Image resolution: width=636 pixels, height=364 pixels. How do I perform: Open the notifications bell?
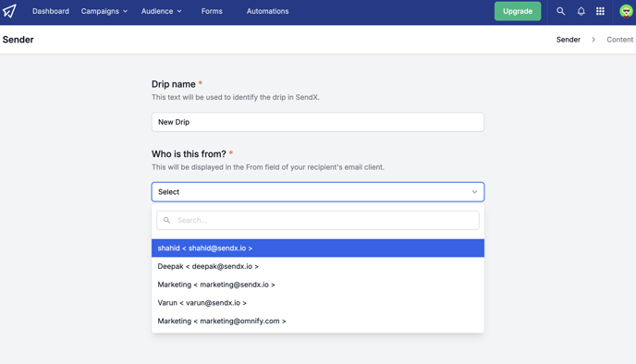click(581, 11)
